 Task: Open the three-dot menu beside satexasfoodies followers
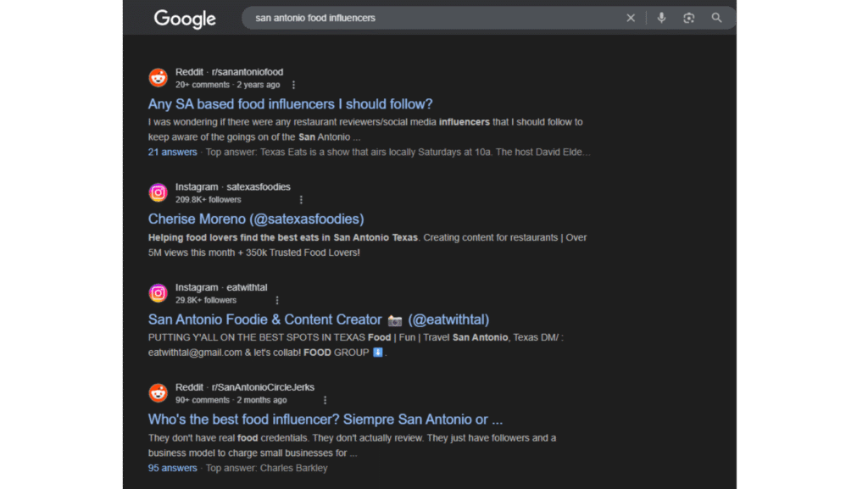[x=301, y=200]
